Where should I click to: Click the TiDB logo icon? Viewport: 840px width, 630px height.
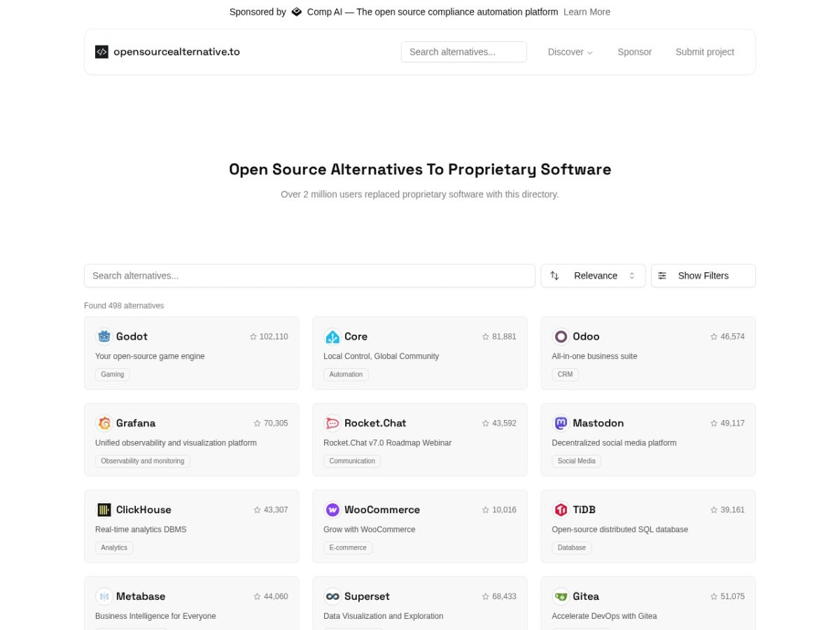[x=561, y=510]
